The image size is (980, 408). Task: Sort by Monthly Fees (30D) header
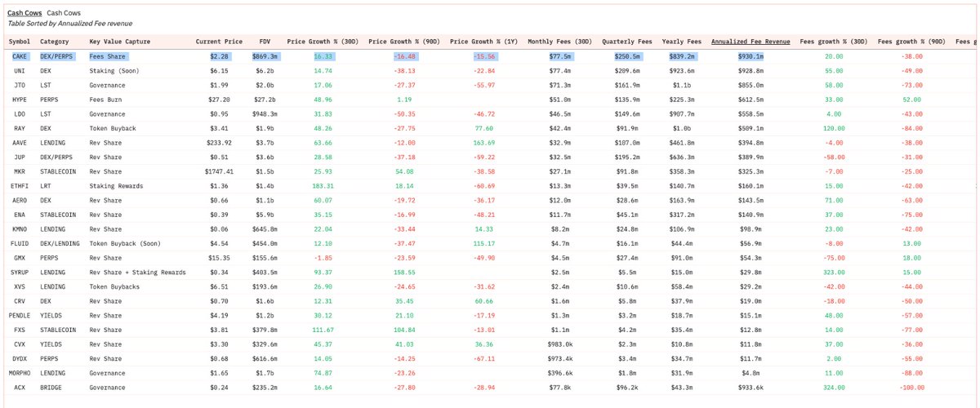[x=559, y=42]
